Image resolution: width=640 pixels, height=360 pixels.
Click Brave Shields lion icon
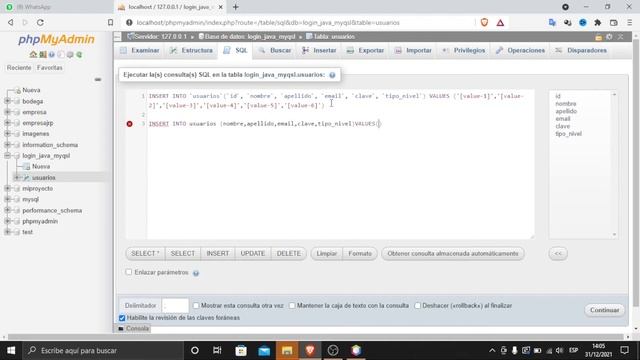tap(484, 22)
